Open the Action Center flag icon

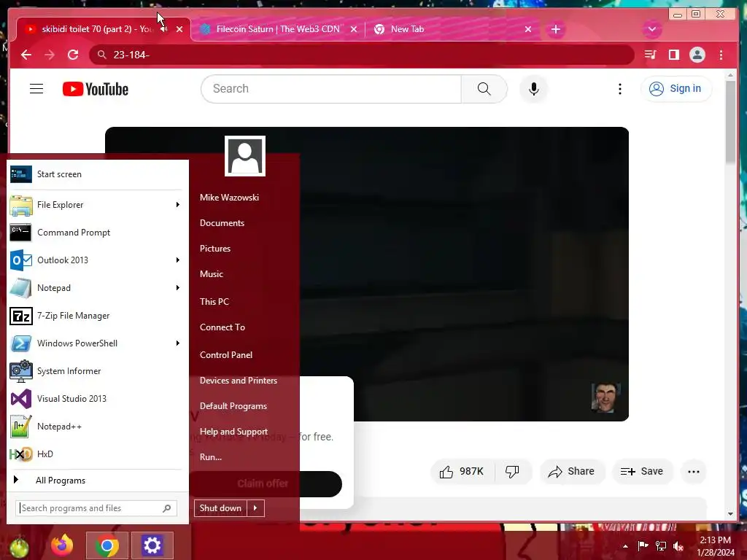tap(643, 546)
